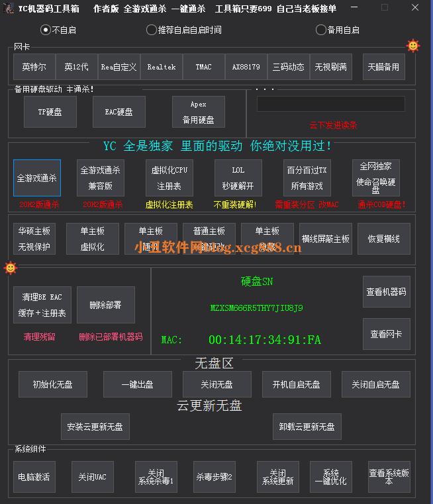Click the 百分百过TX 所有游戏 button

coord(307,178)
